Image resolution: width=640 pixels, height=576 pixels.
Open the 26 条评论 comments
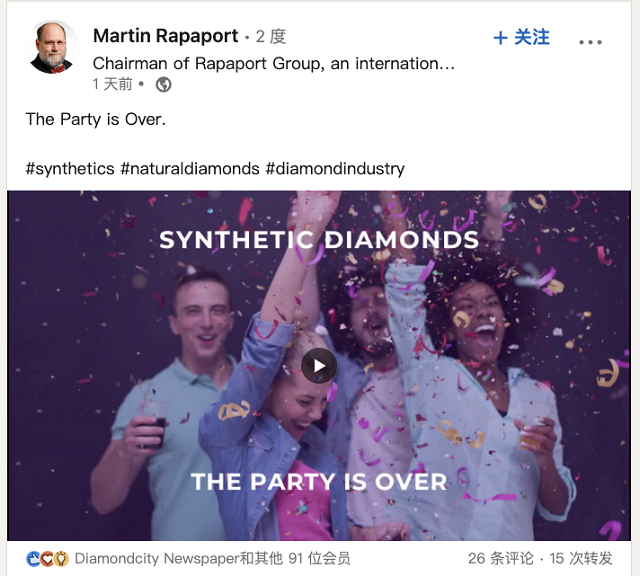pyautogui.click(x=500, y=558)
